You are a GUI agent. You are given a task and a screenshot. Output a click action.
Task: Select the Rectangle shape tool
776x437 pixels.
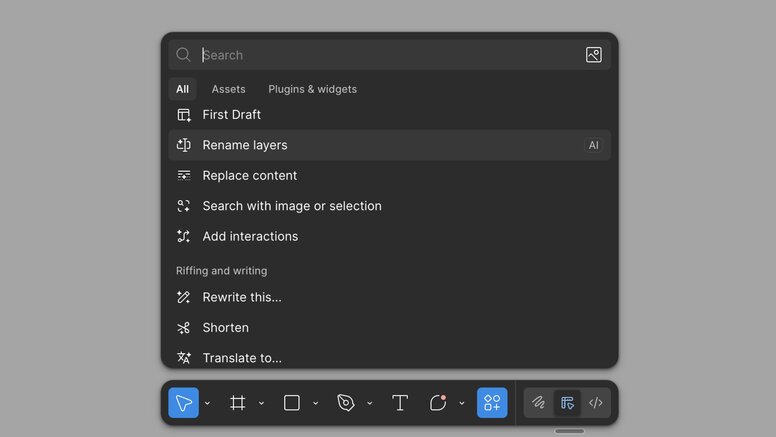click(291, 403)
